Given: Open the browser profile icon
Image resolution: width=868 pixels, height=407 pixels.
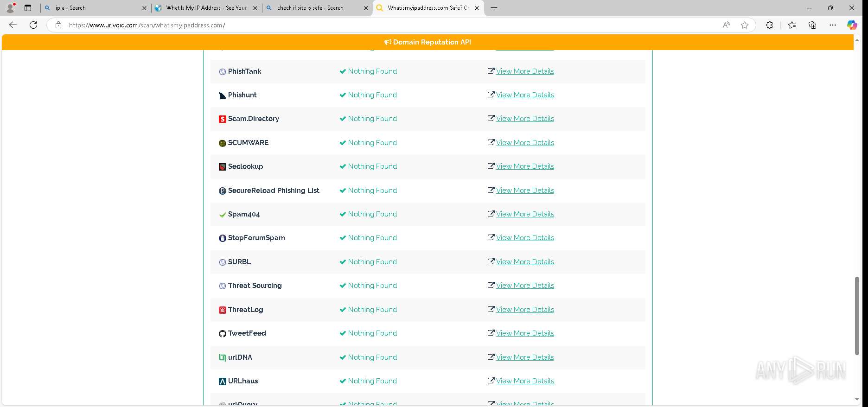Looking at the screenshot, I should click(10, 8).
